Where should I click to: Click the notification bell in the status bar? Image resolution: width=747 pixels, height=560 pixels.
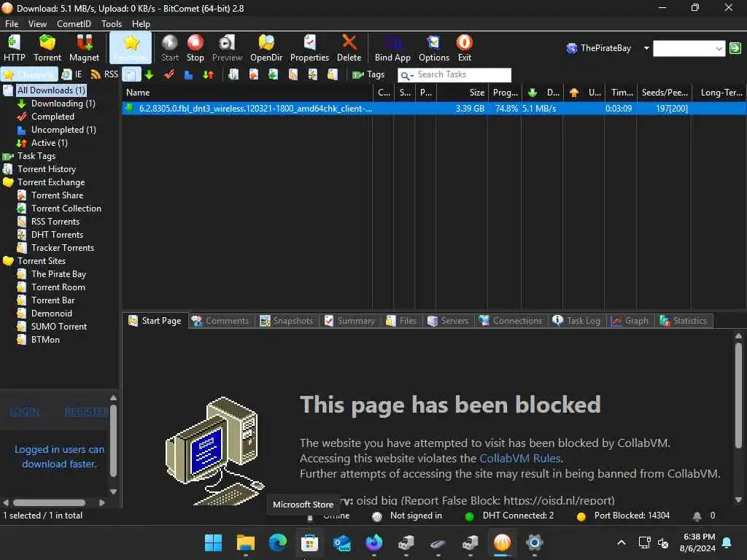[x=697, y=516]
